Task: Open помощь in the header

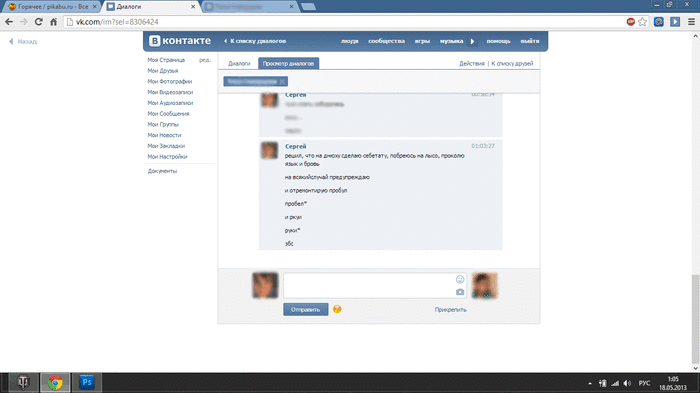Action: coord(498,41)
